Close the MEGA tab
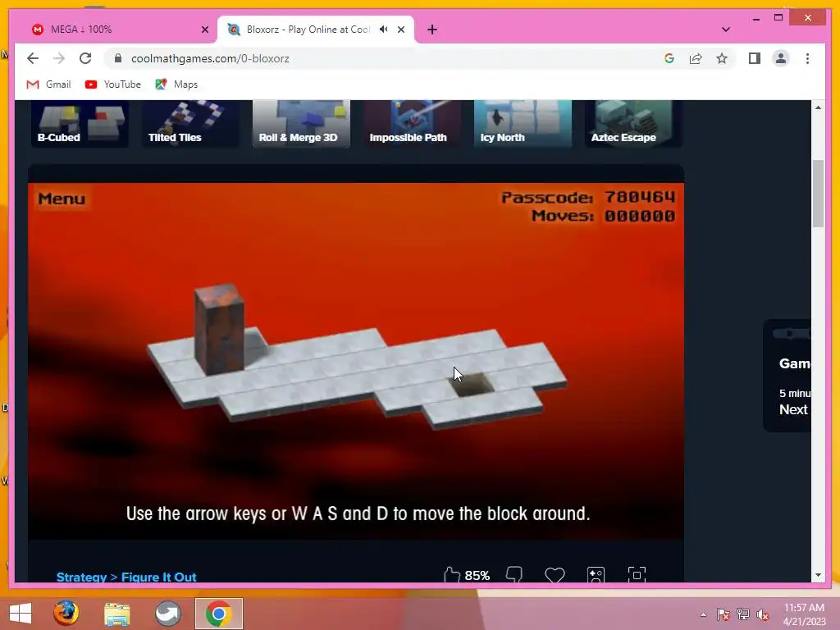Screen dimensions: 840x630 [x=204, y=30]
